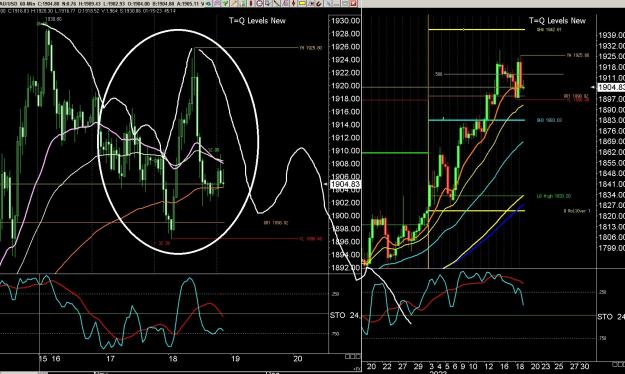Click the MR1 1898.92 level label, left chart
625x374 pixels.
276,222
